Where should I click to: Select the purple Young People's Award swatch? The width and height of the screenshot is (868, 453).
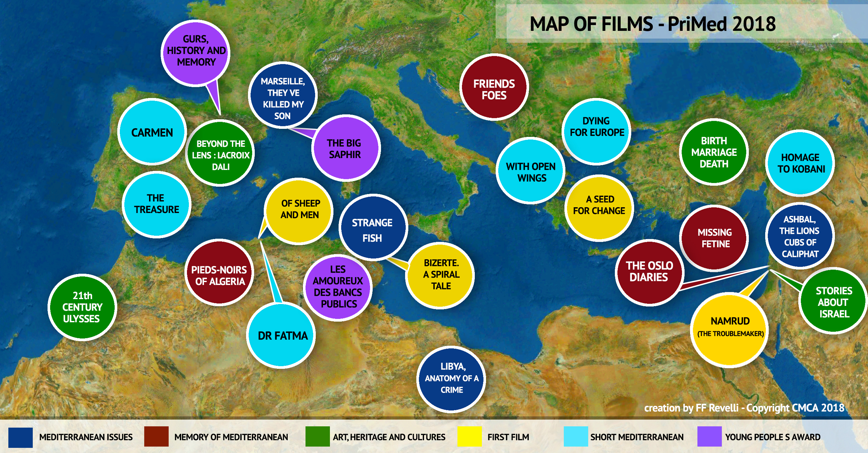(x=709, y=437)
